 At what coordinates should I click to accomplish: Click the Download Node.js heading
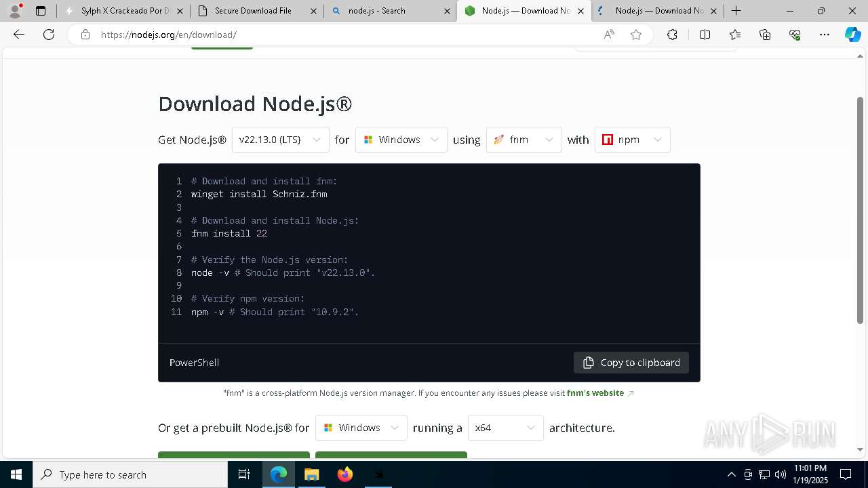[255, 104]
